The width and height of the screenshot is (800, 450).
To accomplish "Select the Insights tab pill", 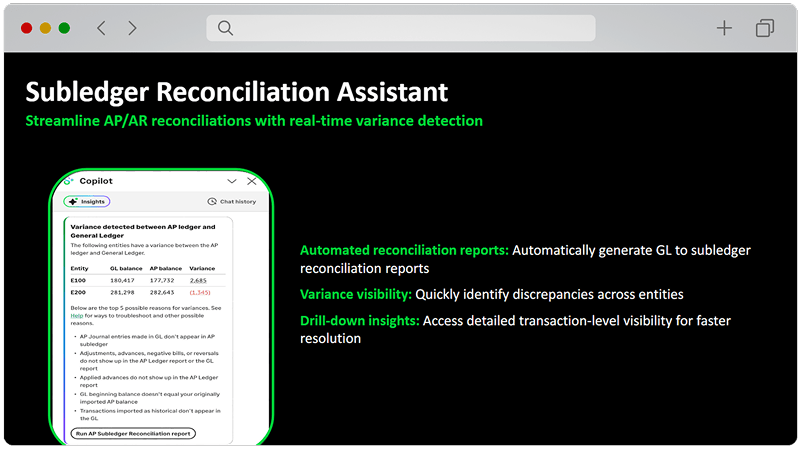I will coord(87,202).
